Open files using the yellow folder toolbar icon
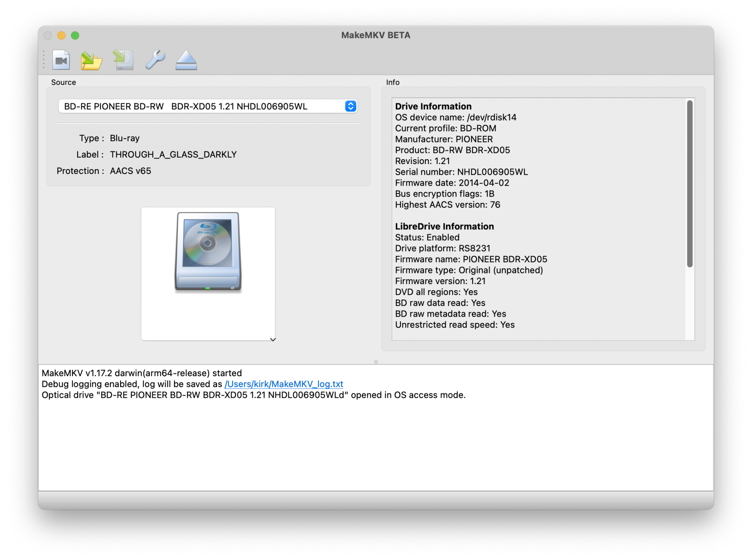The height and width of the screenshot is (560, 752). 93,60
